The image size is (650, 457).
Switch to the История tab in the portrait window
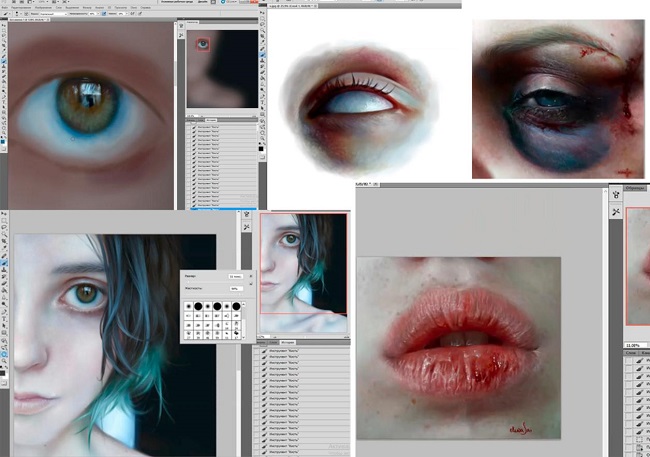click(x=288, y=343)
